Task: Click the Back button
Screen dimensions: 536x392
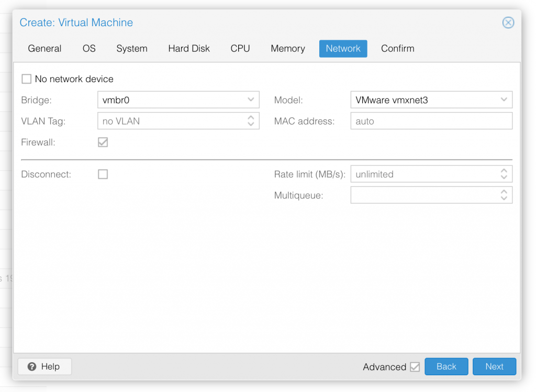Action: tap(446, 367)
